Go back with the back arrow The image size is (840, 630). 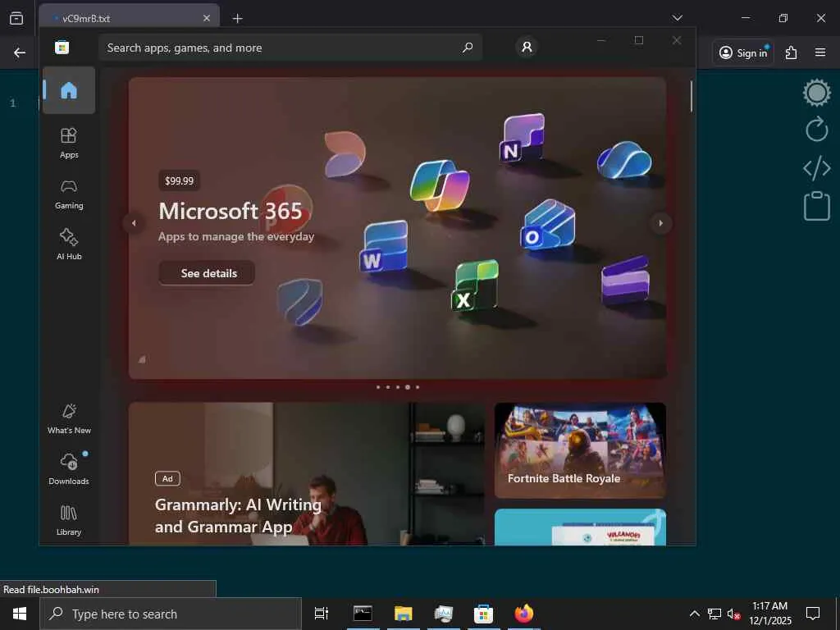pos(20,52)
